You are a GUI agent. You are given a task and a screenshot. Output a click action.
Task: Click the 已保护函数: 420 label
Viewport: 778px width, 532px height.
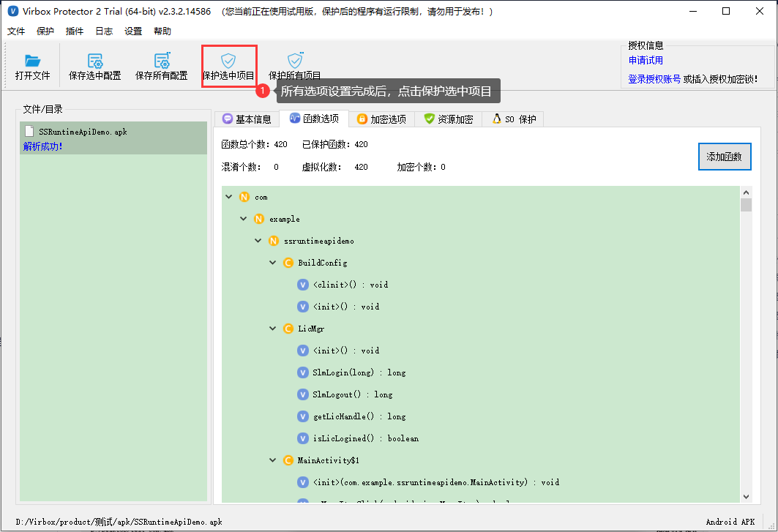(335, 144)
